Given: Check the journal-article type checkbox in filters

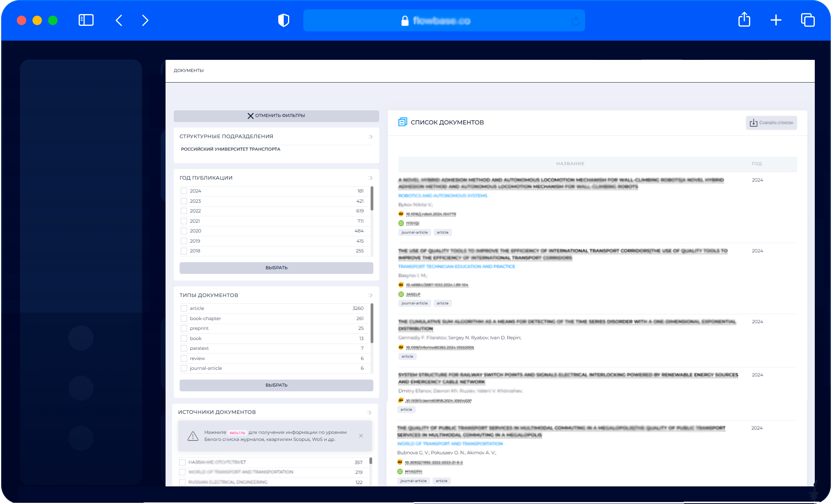Looking at the screenshot, I should [184, 368].
